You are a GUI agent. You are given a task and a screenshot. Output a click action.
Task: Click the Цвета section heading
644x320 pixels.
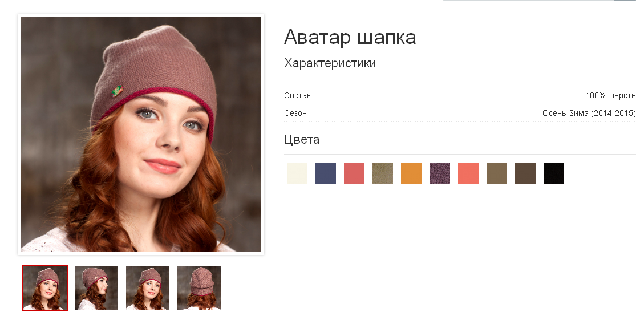(x=302, y=140)
